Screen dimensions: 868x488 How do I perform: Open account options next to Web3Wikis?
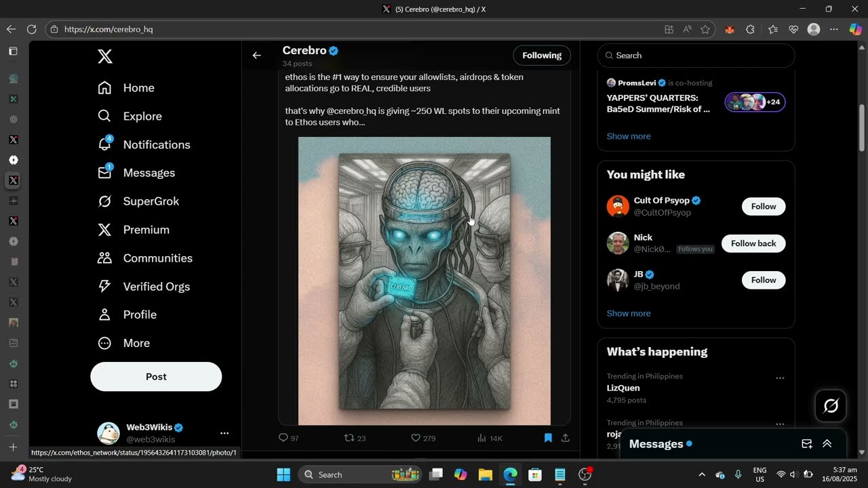(x=224, y=433)
